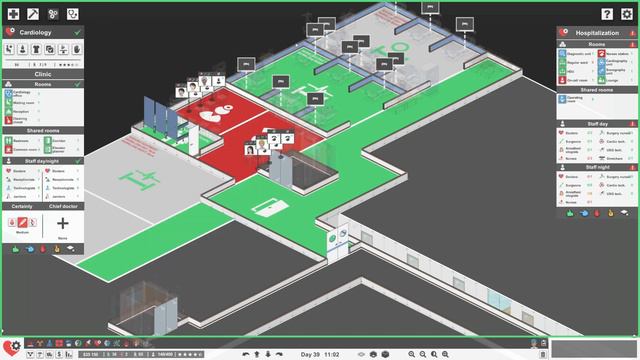Screen dimensions: 640x360
Task: Click the green thumbs-up icon in Cardiology panel
Action: click(x=16, y=249)
